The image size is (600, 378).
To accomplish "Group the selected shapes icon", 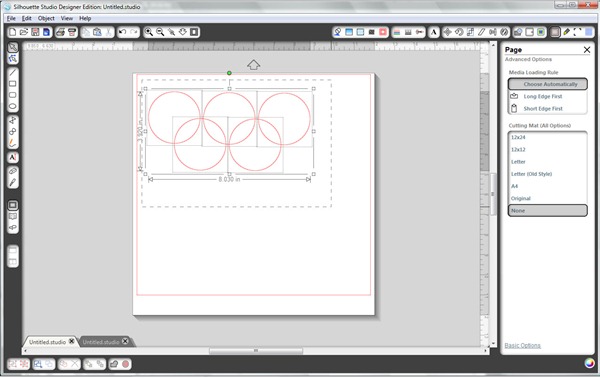I will coord(13,364).
